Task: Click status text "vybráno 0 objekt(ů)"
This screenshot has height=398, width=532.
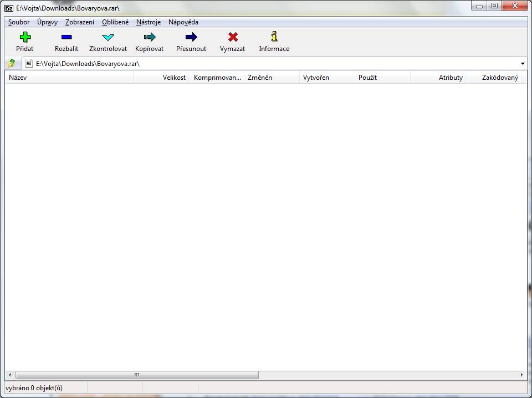Action: 34,388
